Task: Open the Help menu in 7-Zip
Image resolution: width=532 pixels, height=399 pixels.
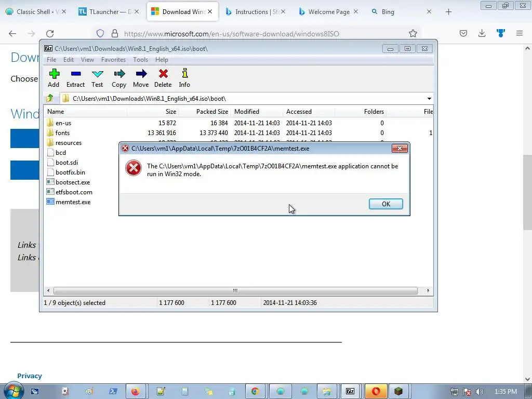Action: coord(162,59)
